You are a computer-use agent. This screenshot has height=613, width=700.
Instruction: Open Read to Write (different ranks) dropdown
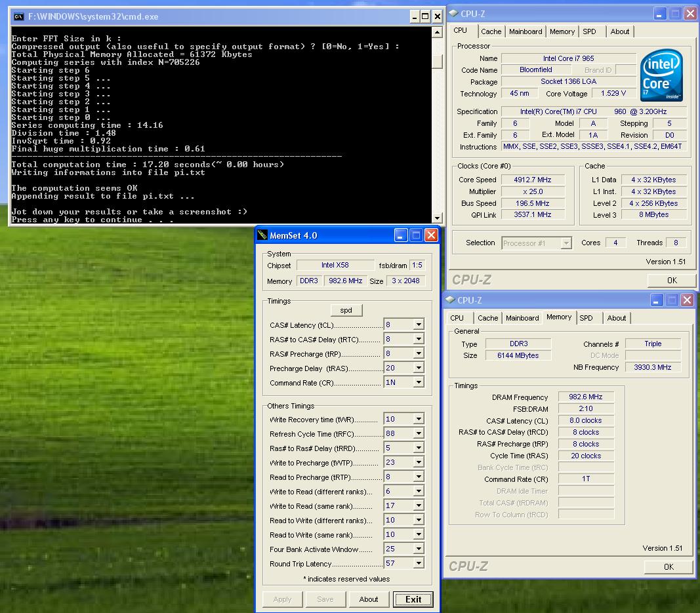click(419, 520)
